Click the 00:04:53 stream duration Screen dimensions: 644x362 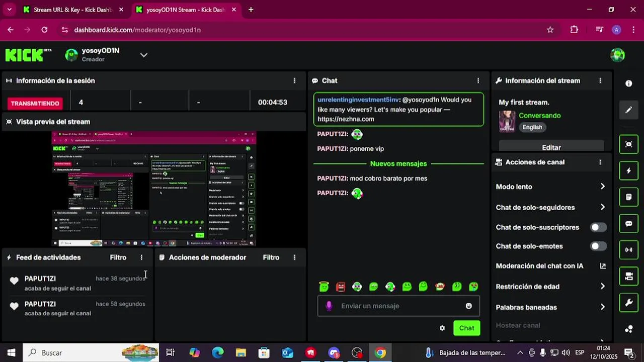[x=272, y=102]
